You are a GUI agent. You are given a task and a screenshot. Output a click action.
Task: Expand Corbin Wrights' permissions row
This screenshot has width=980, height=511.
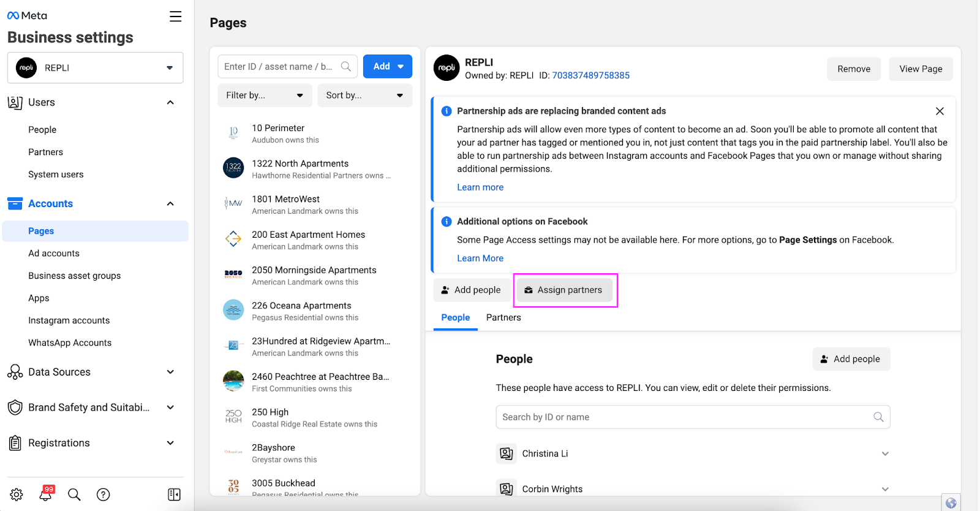[x=885, y=489]
